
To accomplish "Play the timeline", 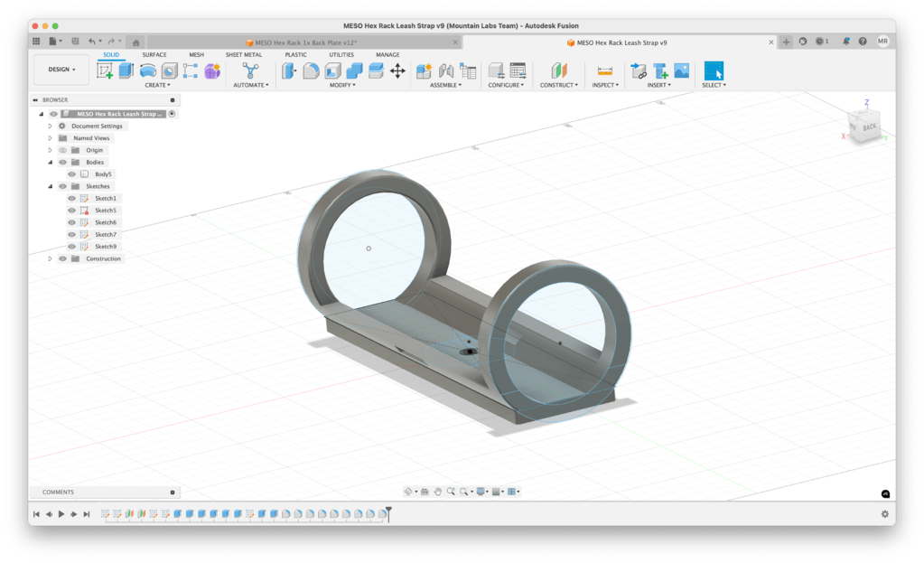I will pyautogui.click(x=61, y=514).
